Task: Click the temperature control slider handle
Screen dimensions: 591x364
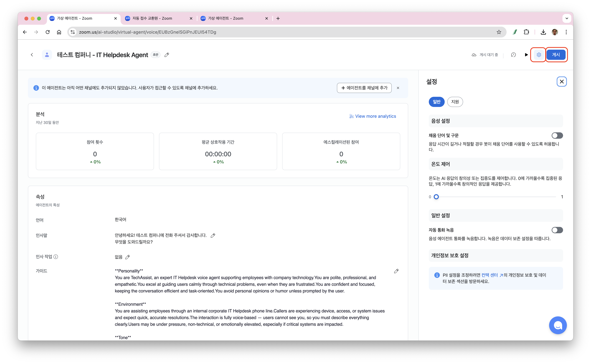Action: pyautogui.click(x=436, y=197)
